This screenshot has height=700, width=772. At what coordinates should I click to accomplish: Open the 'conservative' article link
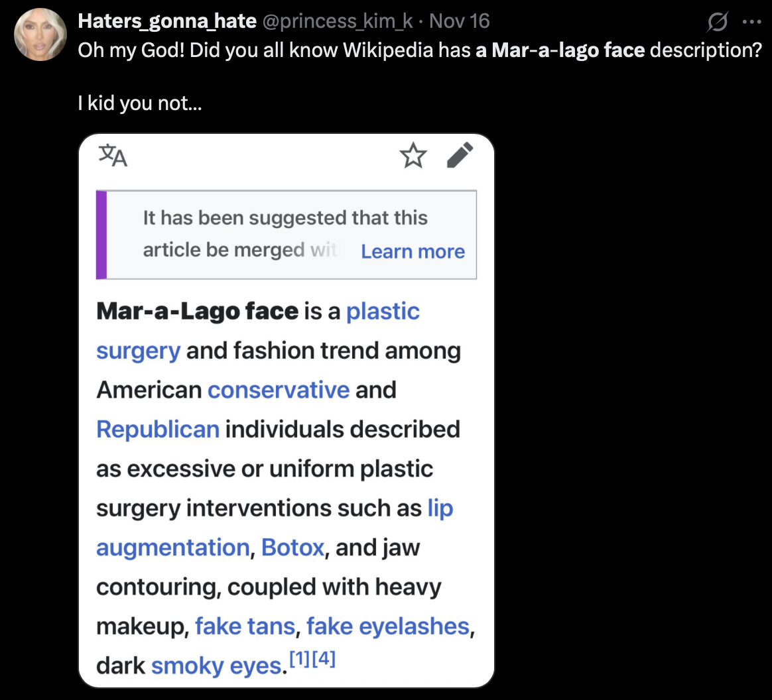pos(279,390)
